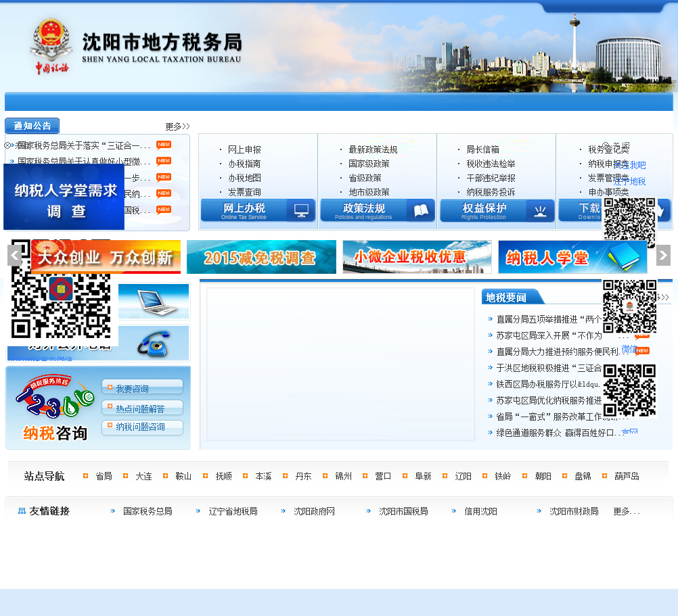Open the 纳税服务投诉 link
The image size is (678, 616).
(491, 192)
